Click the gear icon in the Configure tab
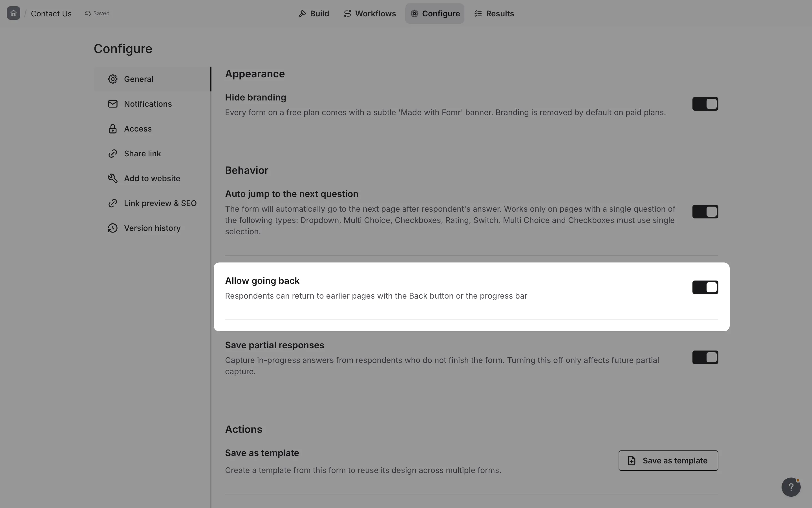This screenshot has height=508, width=812. (x=414, y=14)
